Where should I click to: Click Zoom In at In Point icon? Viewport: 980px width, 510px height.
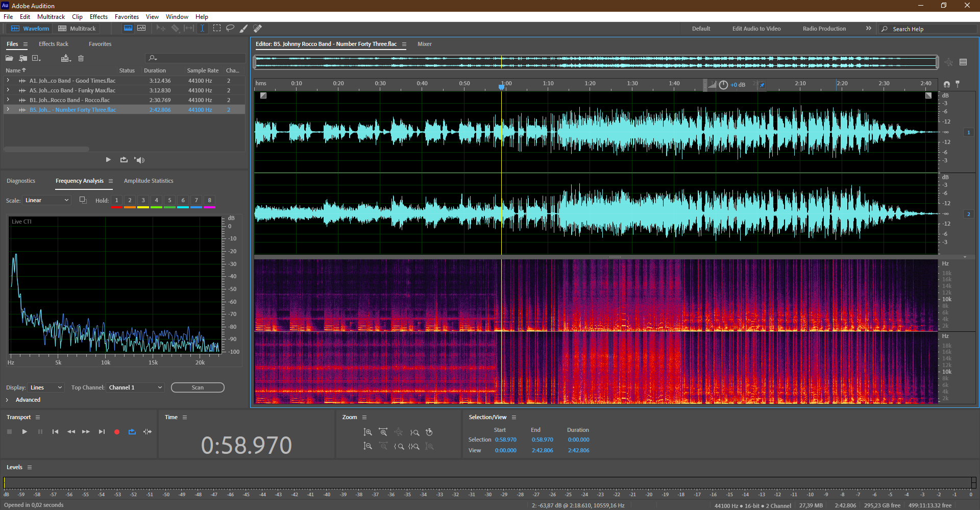(399, 446)
